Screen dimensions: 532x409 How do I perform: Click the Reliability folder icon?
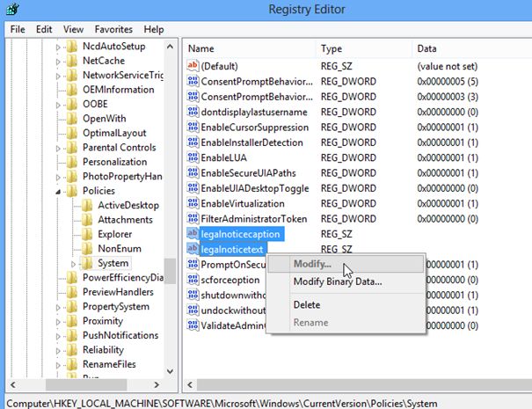point(72,349)
